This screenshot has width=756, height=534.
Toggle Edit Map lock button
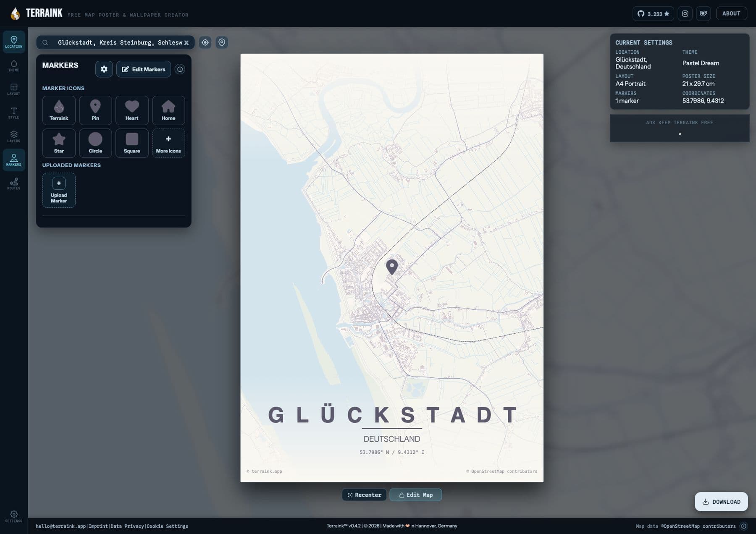415,495
